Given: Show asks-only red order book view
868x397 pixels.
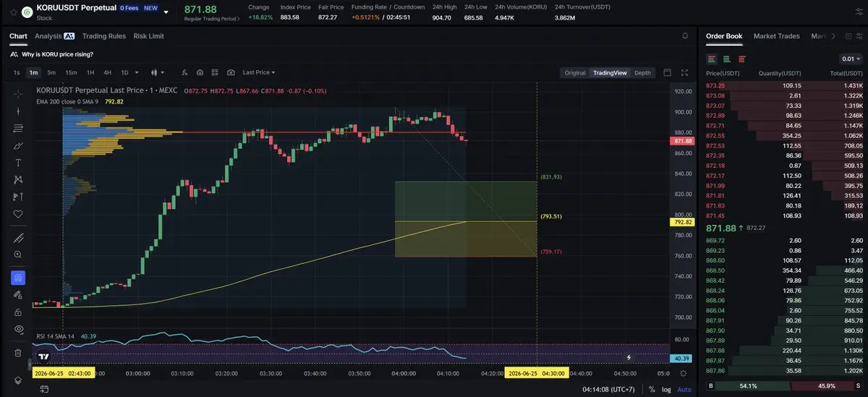Looking at the screenshot, I should pyautogui.click(x=741, y=59).
